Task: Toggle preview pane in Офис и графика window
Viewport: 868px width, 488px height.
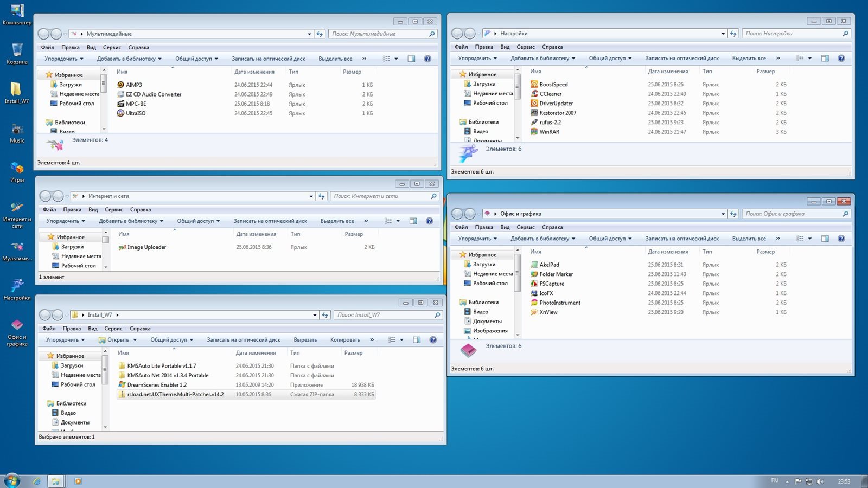Action: (x=825, y=238)
